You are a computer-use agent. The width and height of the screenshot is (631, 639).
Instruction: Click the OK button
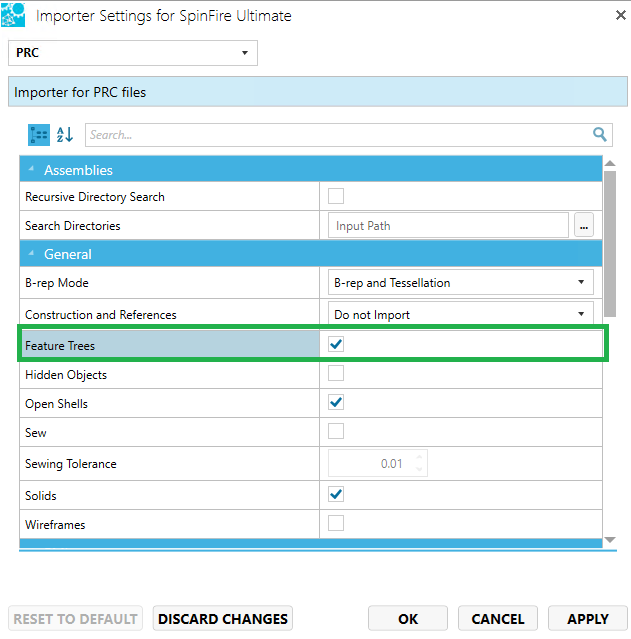[408, 619]
